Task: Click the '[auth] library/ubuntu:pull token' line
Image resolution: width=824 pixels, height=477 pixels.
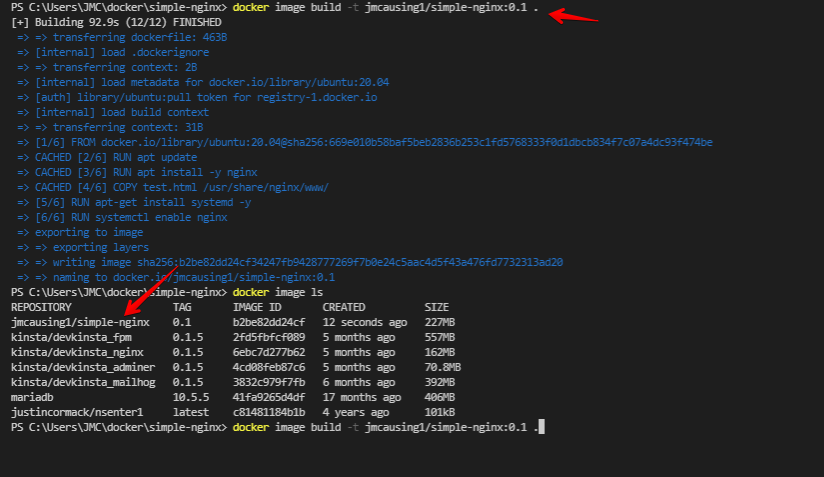Action: coord(197,97)
